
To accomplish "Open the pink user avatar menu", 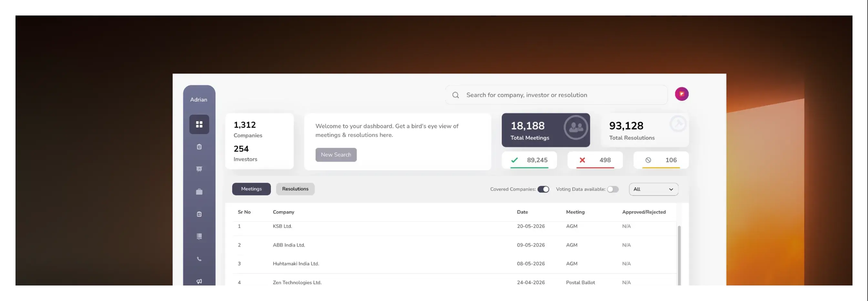I will [x=681, y=94].
